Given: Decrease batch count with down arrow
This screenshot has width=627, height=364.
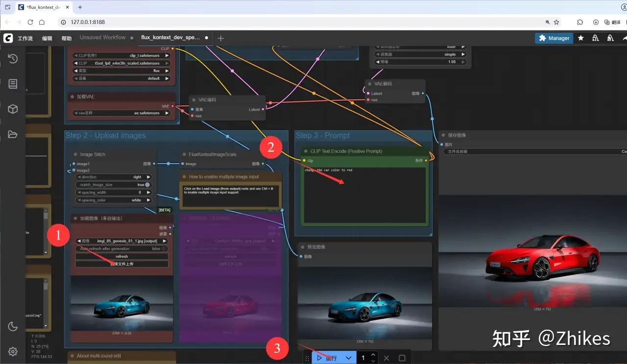Looking at the screenshot, I should tap(373, 361).
